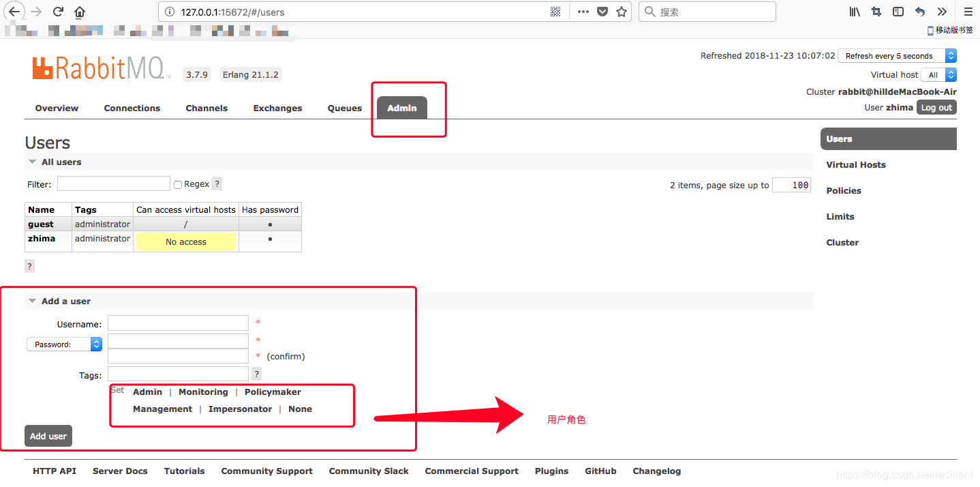Select the Admin tab
Viewport: 980px width, 487px height.
[402, 108]
